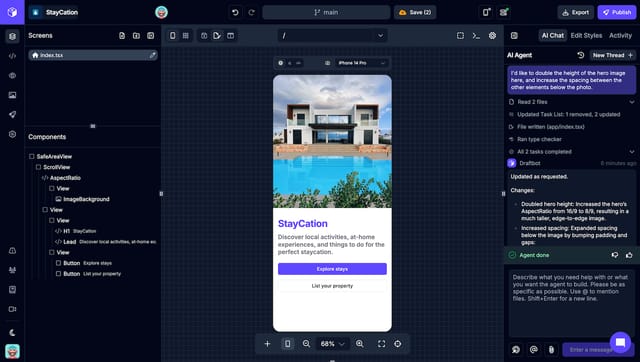Open the rocket deploy sidebar icon
This screenshot has width=640, height=362.
click(x=12, y=115)
